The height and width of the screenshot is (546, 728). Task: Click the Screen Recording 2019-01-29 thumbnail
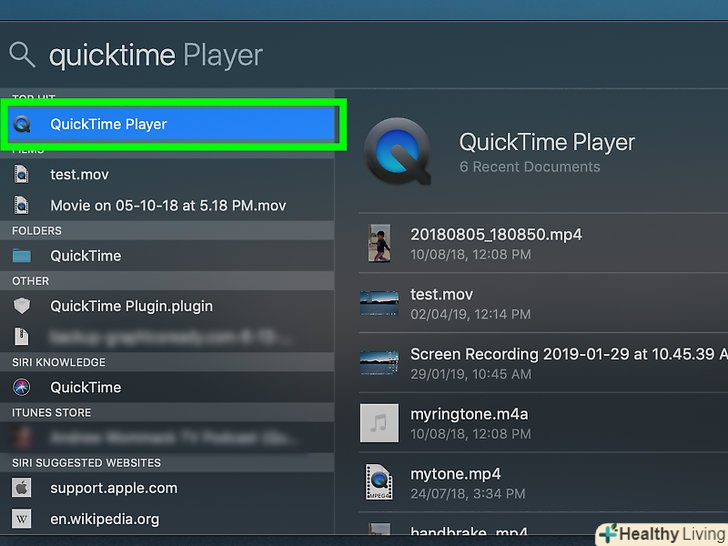[x=379, y=363]
